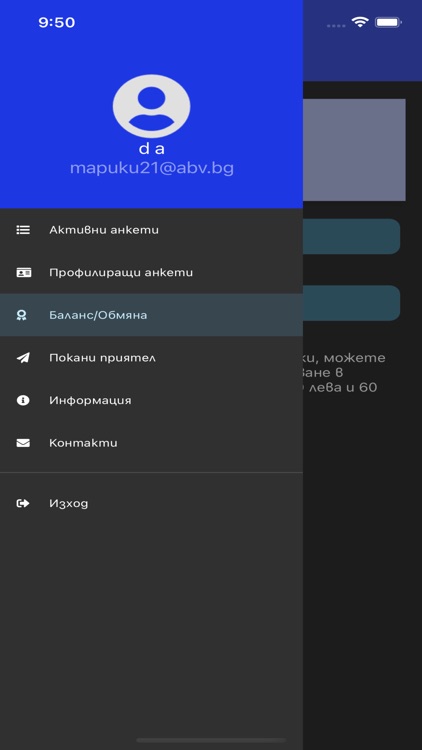
Task: Go to Контакти in the side menu
Action: pos(151,443)
